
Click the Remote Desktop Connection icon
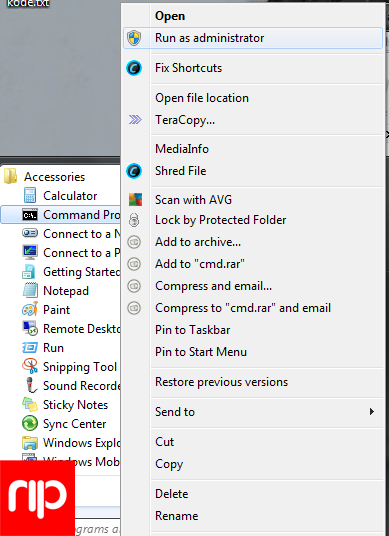pos(30,328)
